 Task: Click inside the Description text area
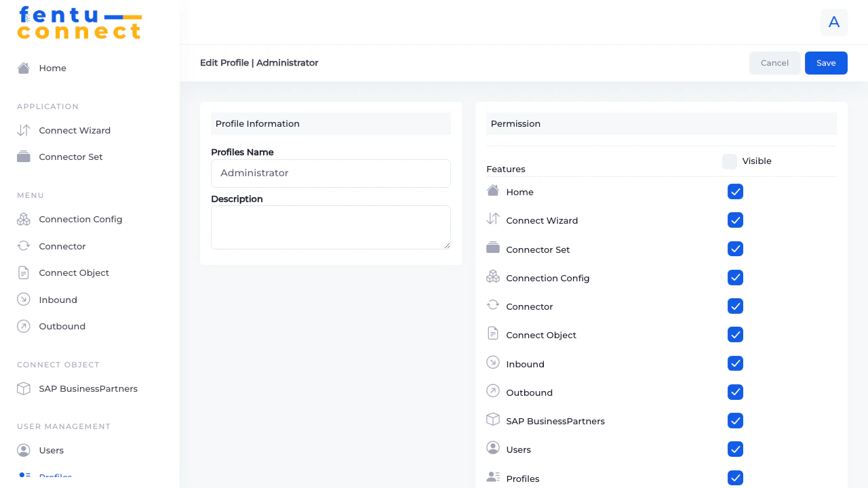[x=330, y=227]
